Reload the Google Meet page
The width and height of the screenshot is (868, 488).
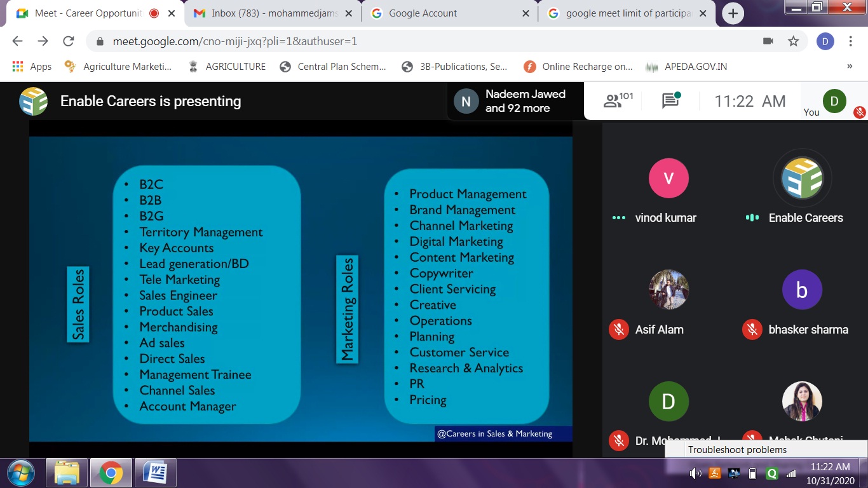click(68, 41)
